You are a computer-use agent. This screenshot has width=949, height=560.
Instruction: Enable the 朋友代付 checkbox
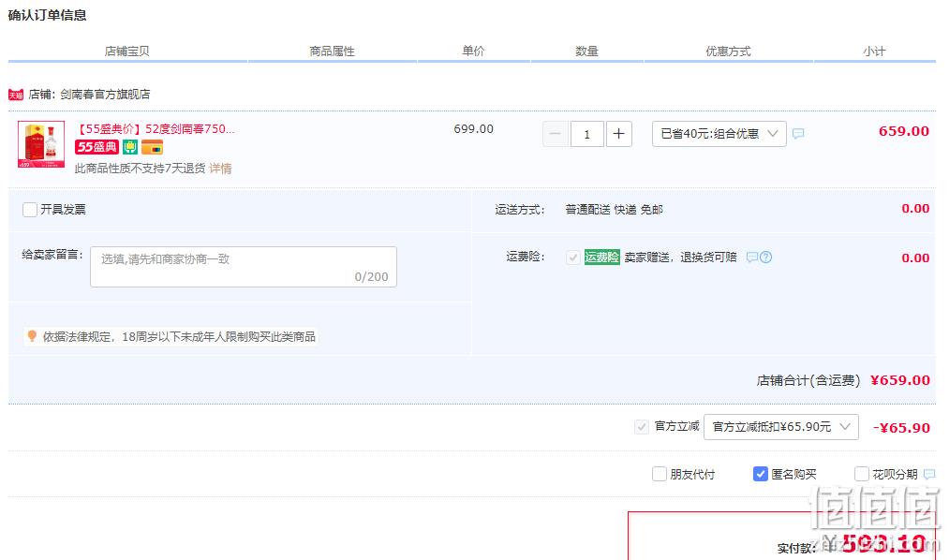pyautogui.click(x=660, y=474)
